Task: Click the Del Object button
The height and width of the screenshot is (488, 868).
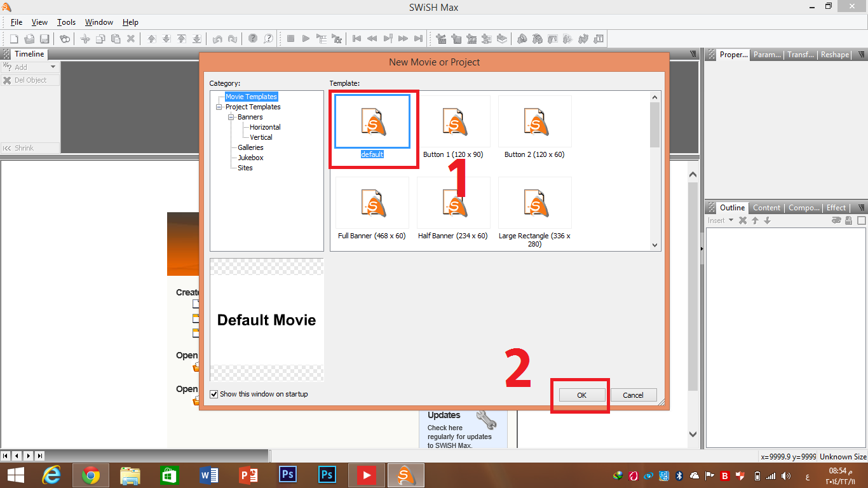Action: click(30, 80)
